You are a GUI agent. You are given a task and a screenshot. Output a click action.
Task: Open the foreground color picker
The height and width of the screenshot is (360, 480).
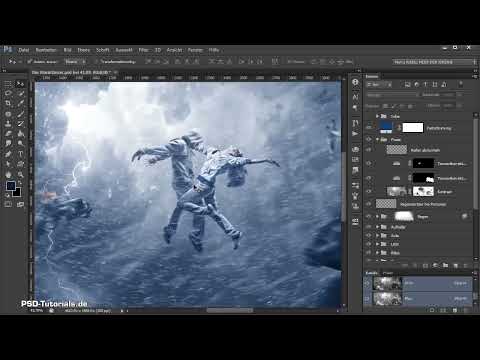(11, 186)
